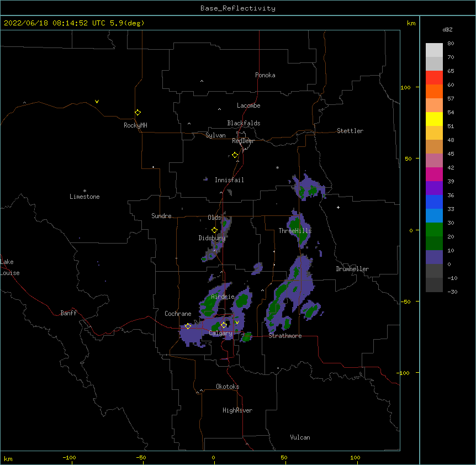The height and width of the screenshot is (465, 476).
Task: Click the white asterisk above Limestone
Action: pyautogui.click(x=84, y=191)
